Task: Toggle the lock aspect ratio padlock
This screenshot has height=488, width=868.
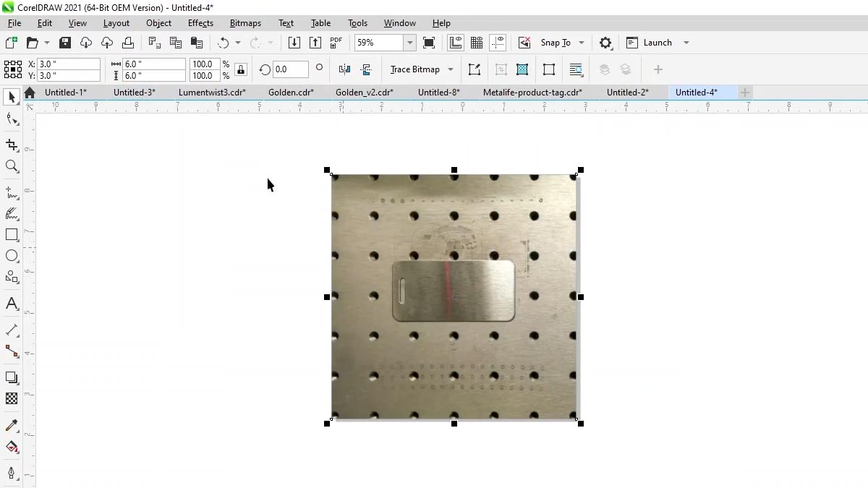Action: tap(240, 69)
